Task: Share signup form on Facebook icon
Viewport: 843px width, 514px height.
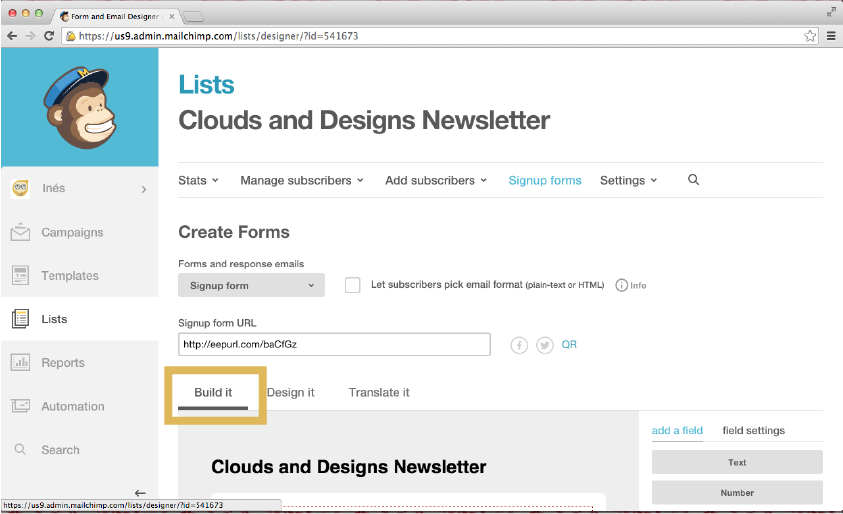Action: pos(519,345)
